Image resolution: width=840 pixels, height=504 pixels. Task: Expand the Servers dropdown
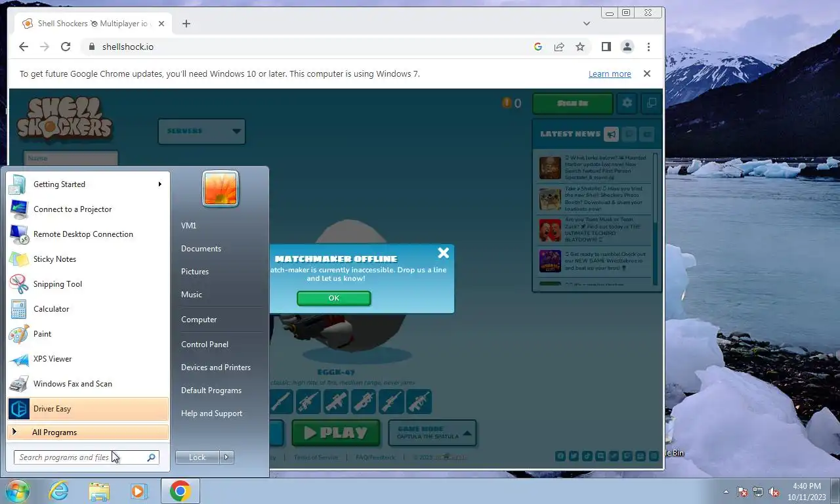point(201,131)
